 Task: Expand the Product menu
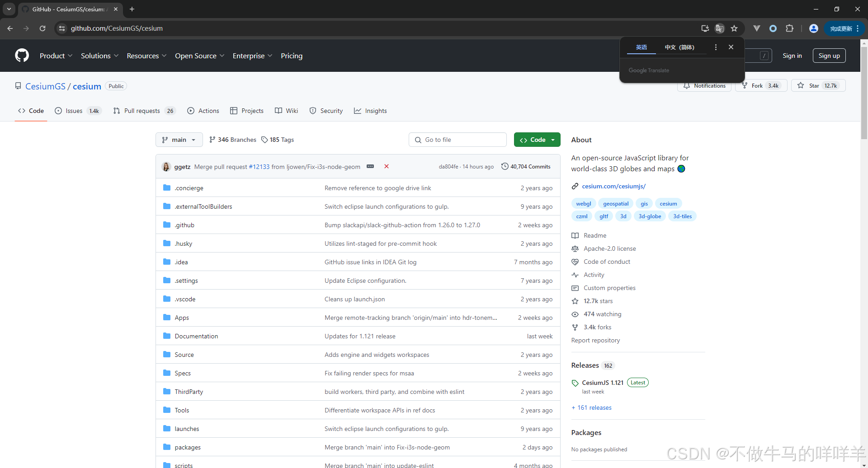[x=56, y=56]
